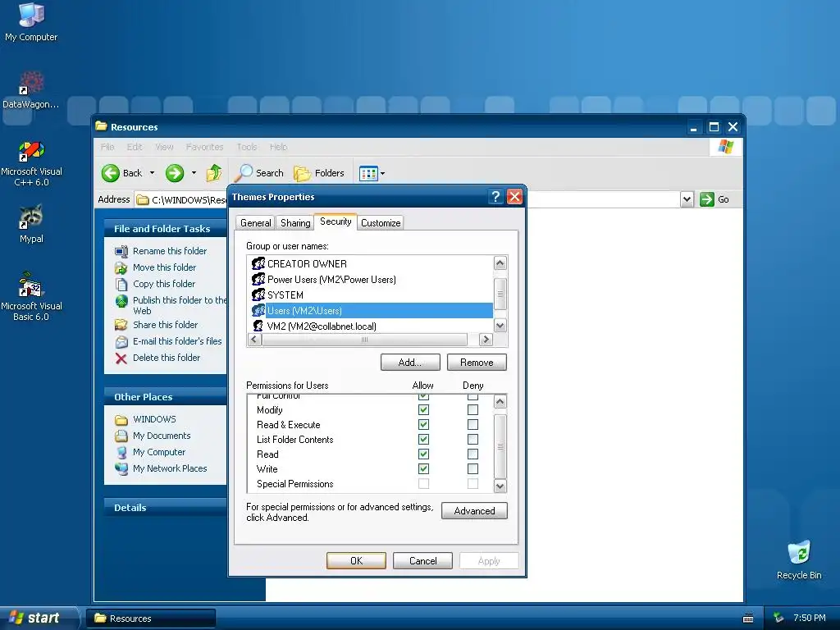
Task: Check Deny for Write permission
Action: [472, 468]
